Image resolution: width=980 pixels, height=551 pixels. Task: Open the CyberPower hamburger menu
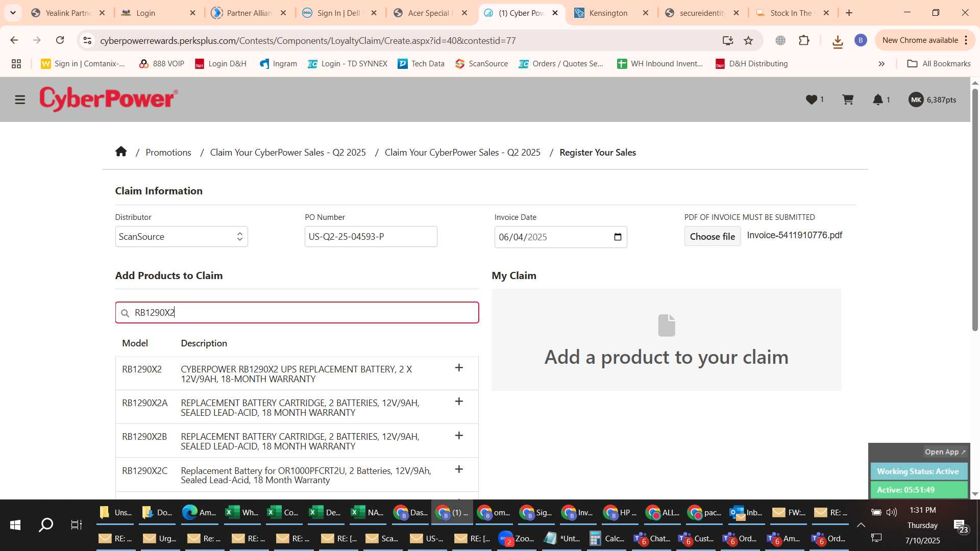pos(20,99)
